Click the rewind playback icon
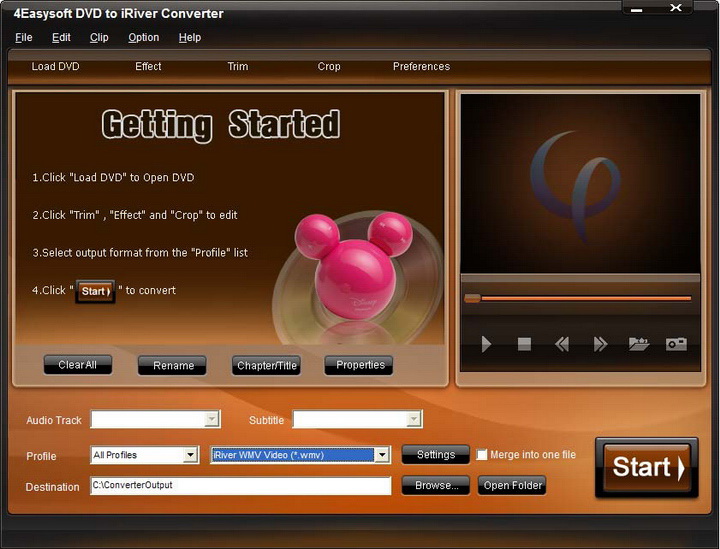Screen dimensions: 720x549 point(562,344)
